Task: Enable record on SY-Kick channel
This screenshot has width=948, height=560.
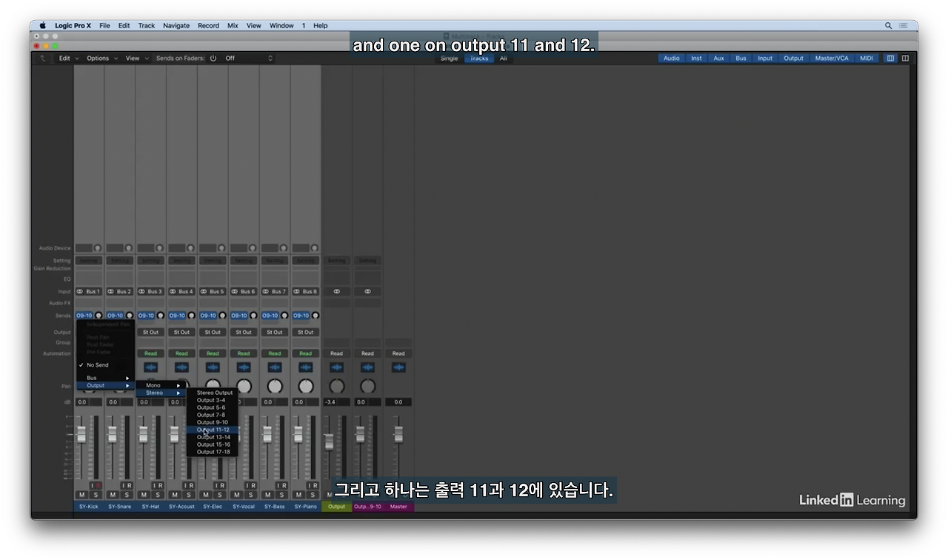Action: pos(98,485)
